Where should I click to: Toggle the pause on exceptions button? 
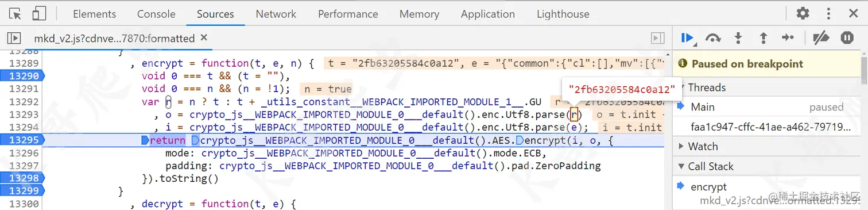pos(847,38)
